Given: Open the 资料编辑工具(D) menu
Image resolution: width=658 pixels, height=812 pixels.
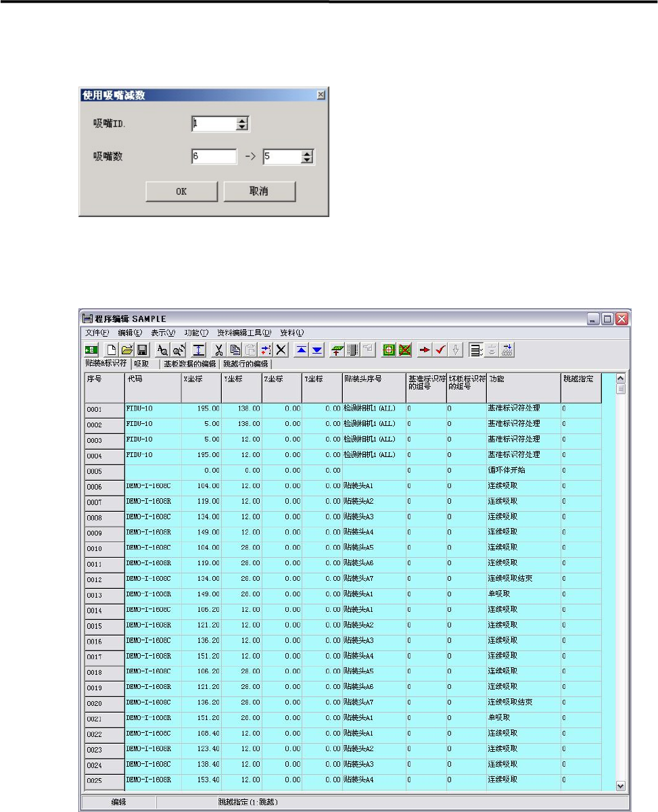Looking at the screenshot, I should (244, 333).
